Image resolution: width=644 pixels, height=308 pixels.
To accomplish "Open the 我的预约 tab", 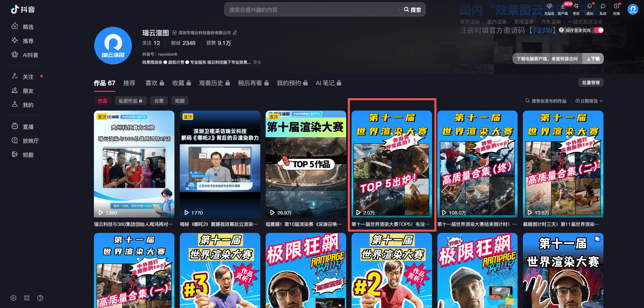I will tap(292, 83).
